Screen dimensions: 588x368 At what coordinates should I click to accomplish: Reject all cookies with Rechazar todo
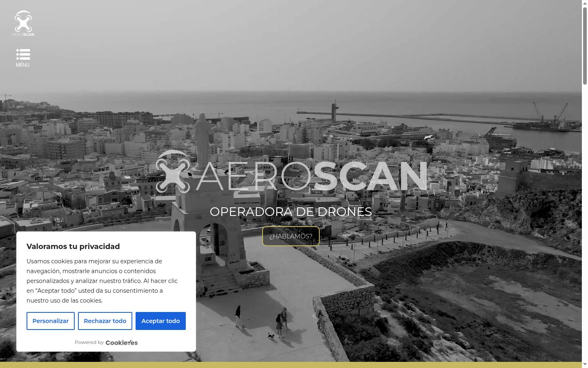point(105,321)
